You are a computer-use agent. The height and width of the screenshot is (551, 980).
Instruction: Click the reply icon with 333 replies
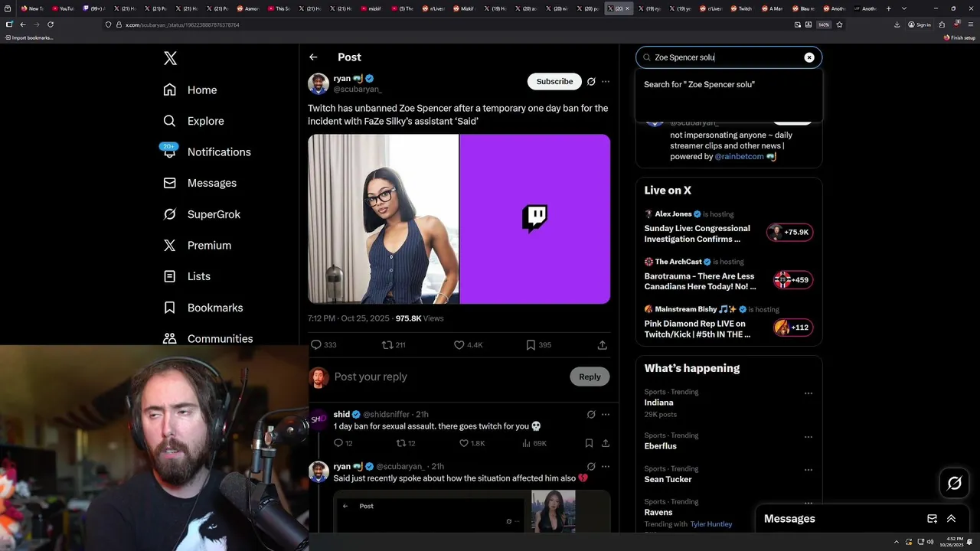tap(323, 345)
